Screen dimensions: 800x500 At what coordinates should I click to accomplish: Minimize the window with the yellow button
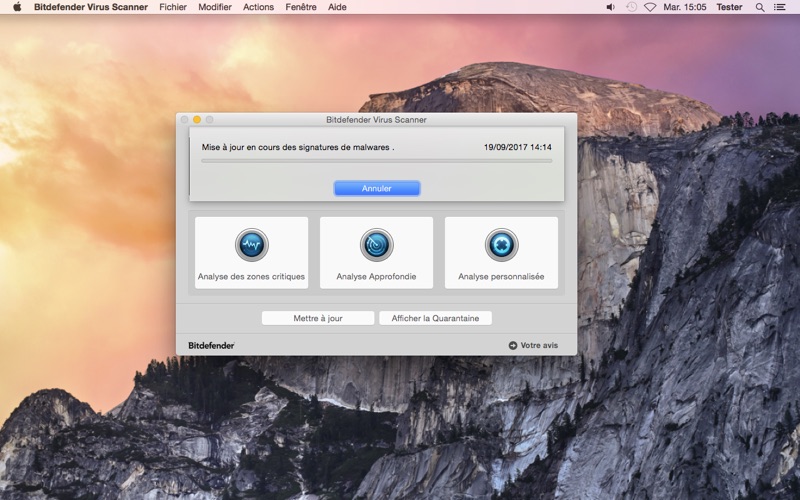(x=197, y=119)
